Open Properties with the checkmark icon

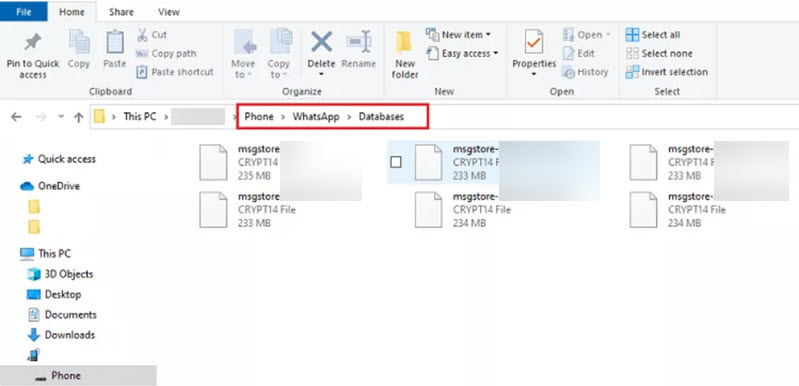click(x=534, y=42)
